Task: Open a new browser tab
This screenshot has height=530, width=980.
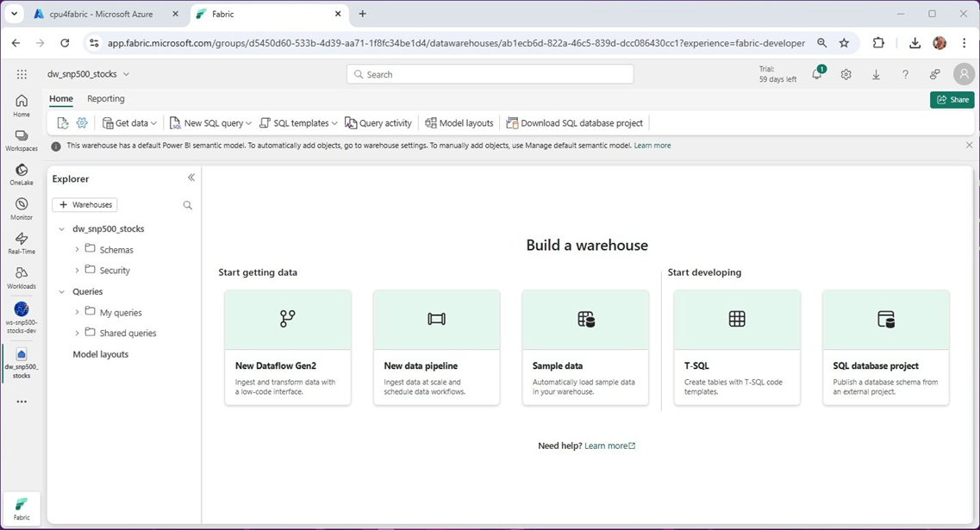Action: click(x=363, y=14)
